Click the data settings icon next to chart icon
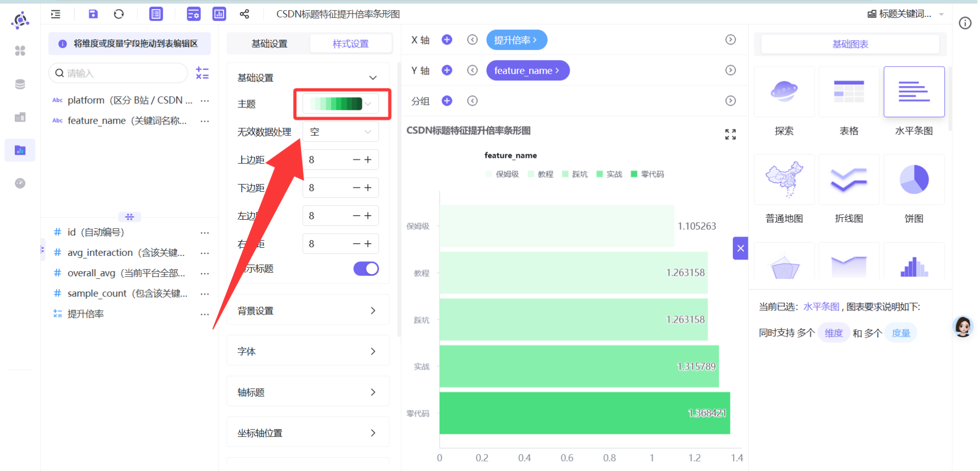This screenshot has width=980, height=471. 194,14
